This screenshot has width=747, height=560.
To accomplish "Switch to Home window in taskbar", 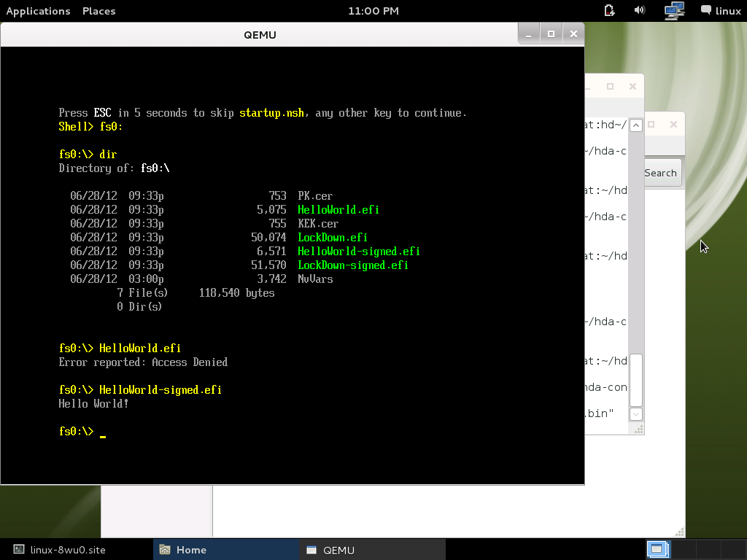I will 191,550.
